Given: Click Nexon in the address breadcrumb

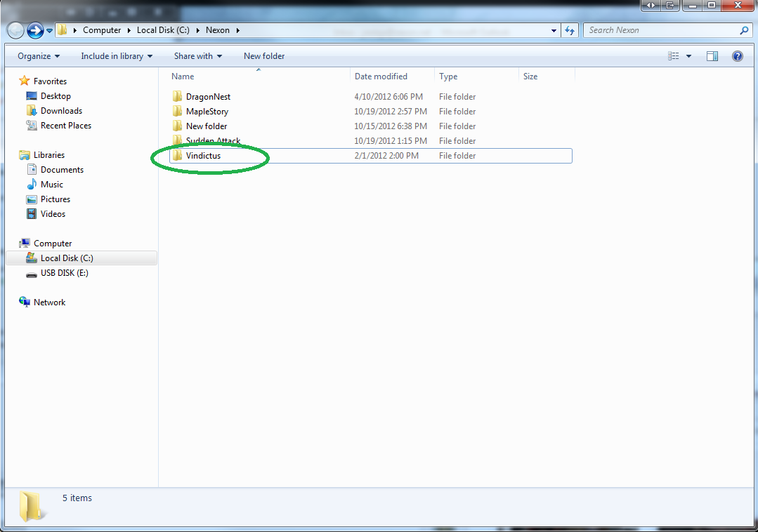Looking at the screenshot, I should pos(218,30).
